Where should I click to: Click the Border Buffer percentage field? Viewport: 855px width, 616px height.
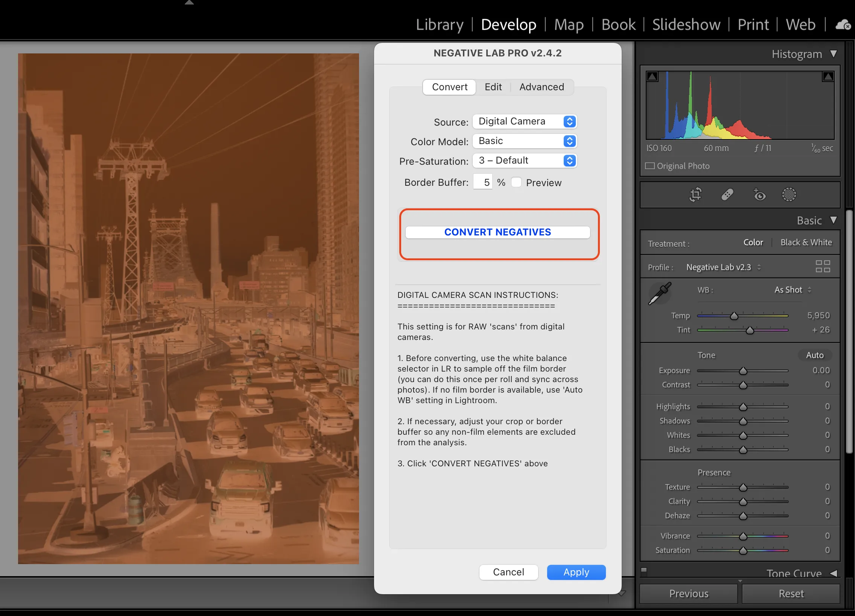482,182
